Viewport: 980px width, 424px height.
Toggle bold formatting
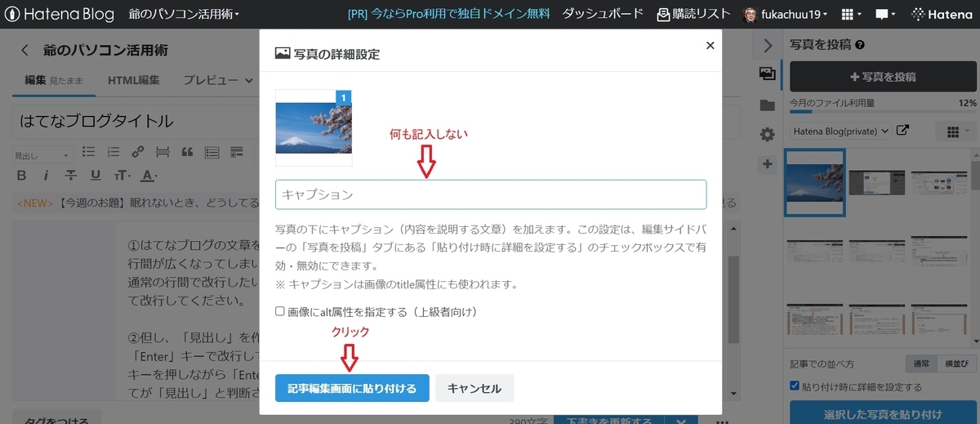coord(22,176)
